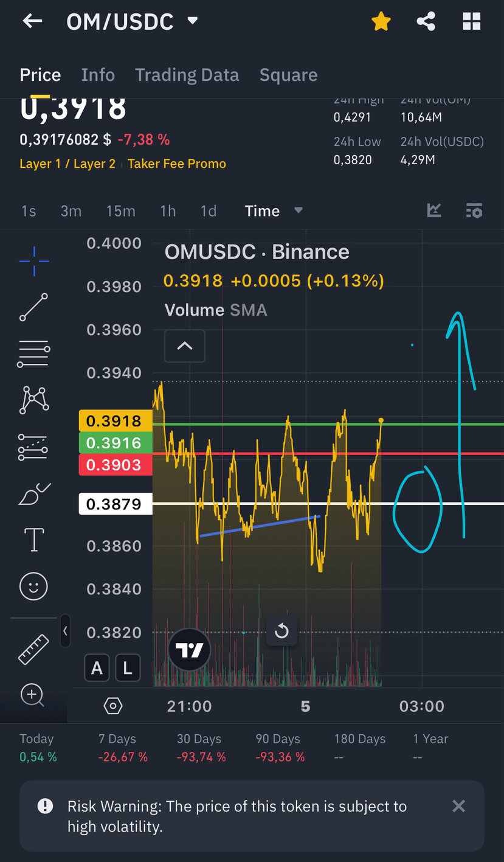Viewport: 504px width, 862px height.
Task: Toggle auto scale with the A button
Action: click(97, 668)
